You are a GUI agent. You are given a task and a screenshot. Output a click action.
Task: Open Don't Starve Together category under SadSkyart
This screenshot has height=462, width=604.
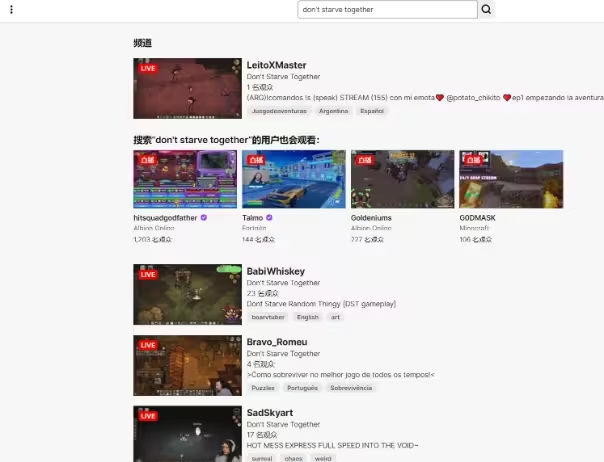pos(284,424)
